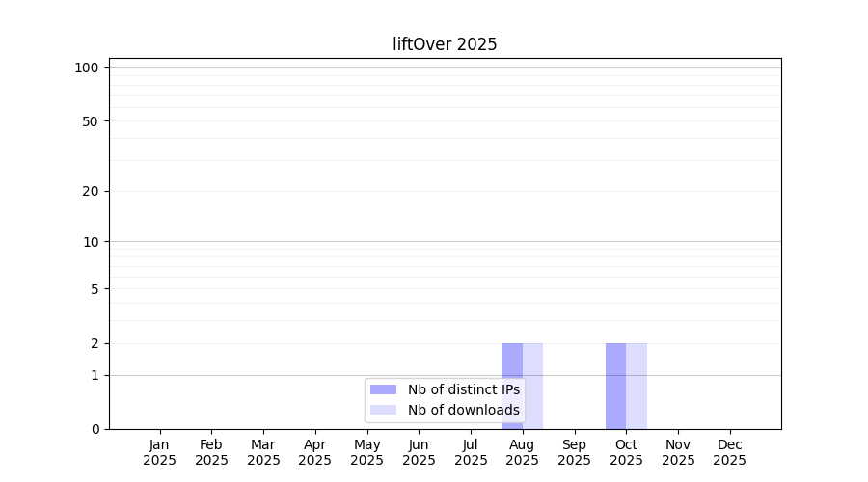Click the 10 y-axis tick label
868x482 pixels.
click(91, 242)
